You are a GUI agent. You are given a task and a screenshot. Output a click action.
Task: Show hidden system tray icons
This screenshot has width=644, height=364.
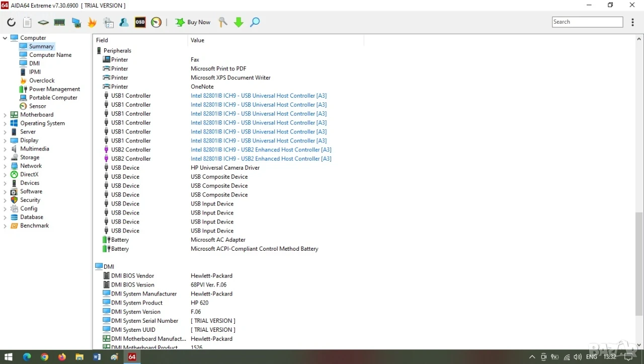pos(532,357)
